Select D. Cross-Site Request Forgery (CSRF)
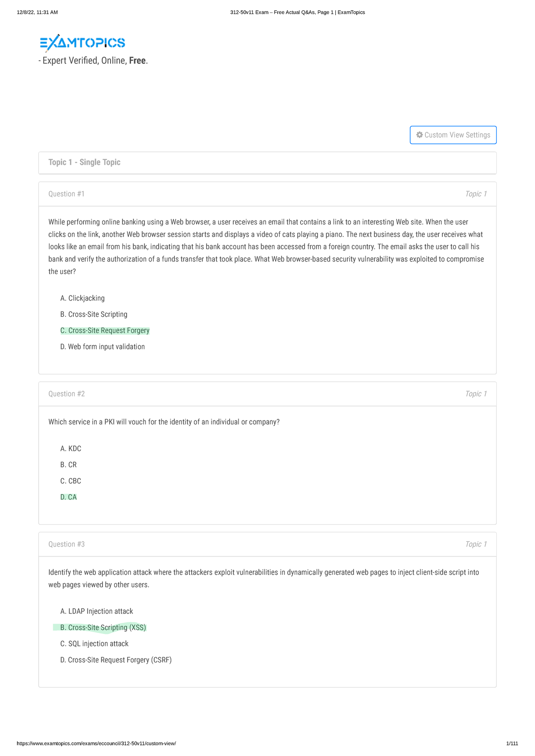The height and width of the screenshot is (756, 535). (116, 660)
